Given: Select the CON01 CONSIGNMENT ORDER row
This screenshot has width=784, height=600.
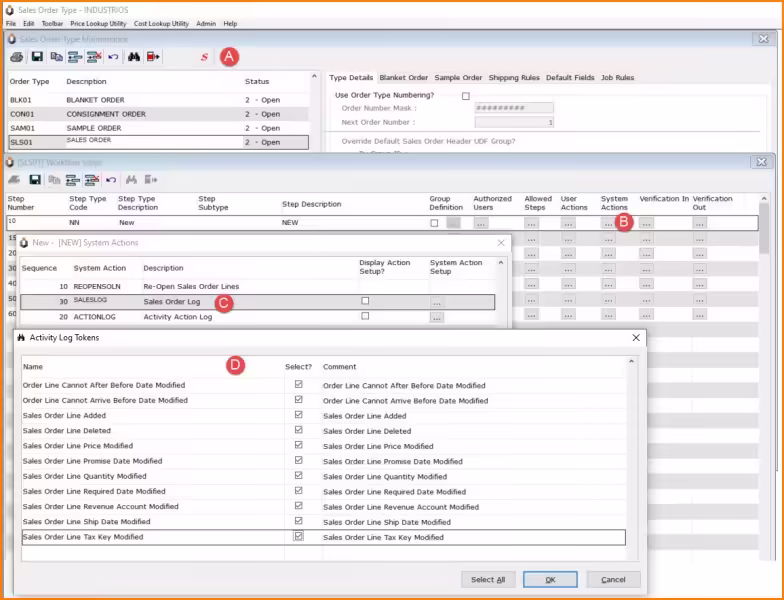Looking at the screenshot, I should coord(158,114).
